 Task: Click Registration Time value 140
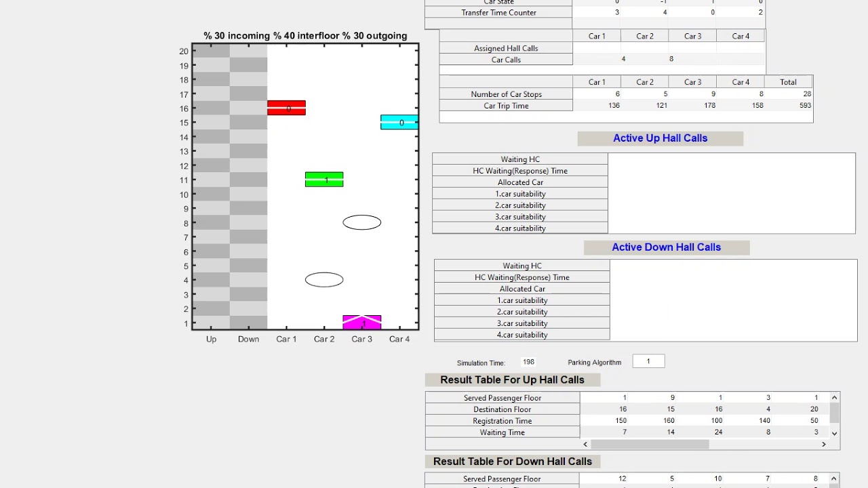tap(764, 421)
